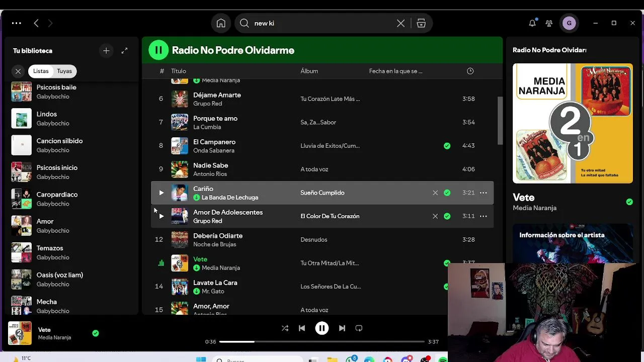Toggle saved checkmark in right panel Vete

point(629,202)
